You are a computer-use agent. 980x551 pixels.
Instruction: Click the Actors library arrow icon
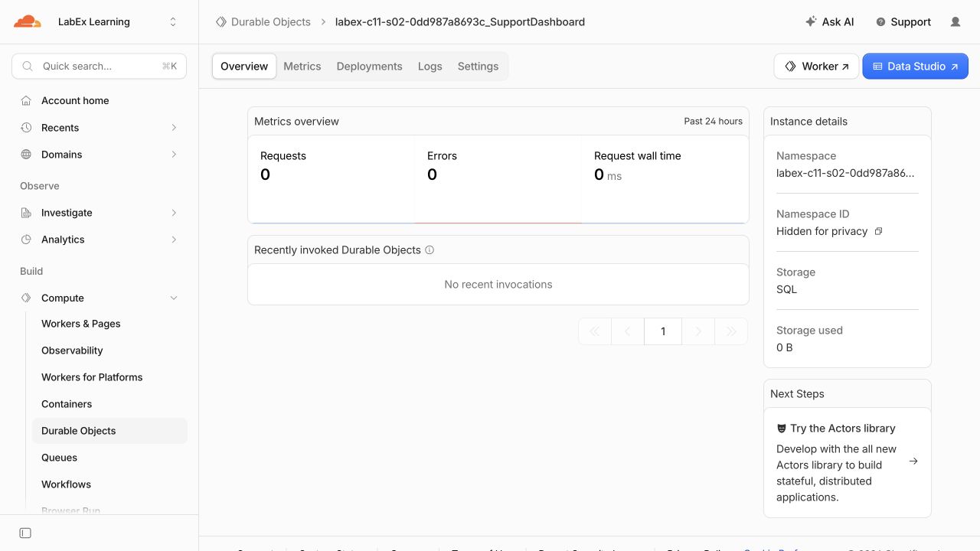point(913,461)
